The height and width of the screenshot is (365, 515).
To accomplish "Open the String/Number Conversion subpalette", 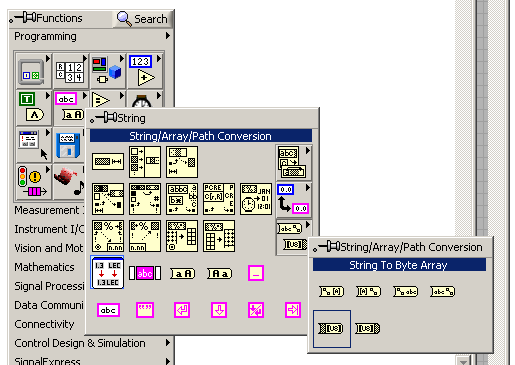I will coord(294,199).
